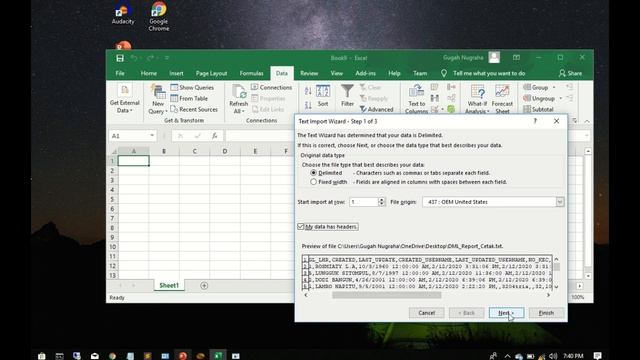Click the Share button in Excel

point(570,73)
